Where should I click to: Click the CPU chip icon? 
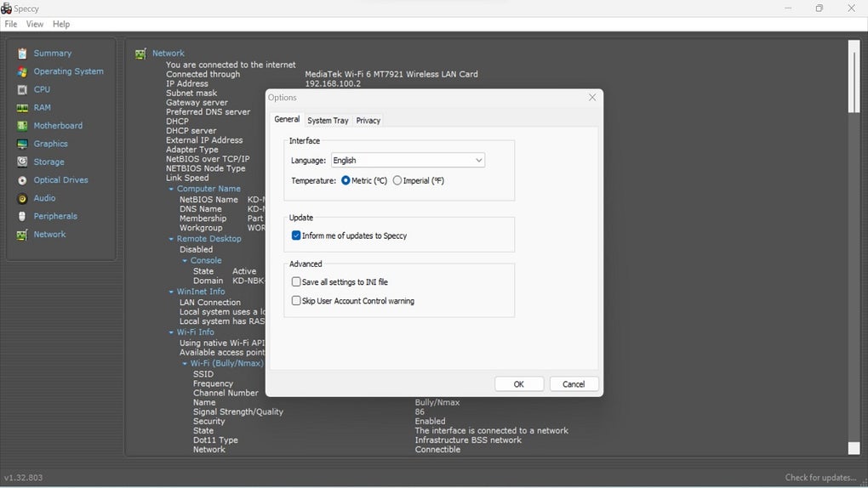point(22,89)
